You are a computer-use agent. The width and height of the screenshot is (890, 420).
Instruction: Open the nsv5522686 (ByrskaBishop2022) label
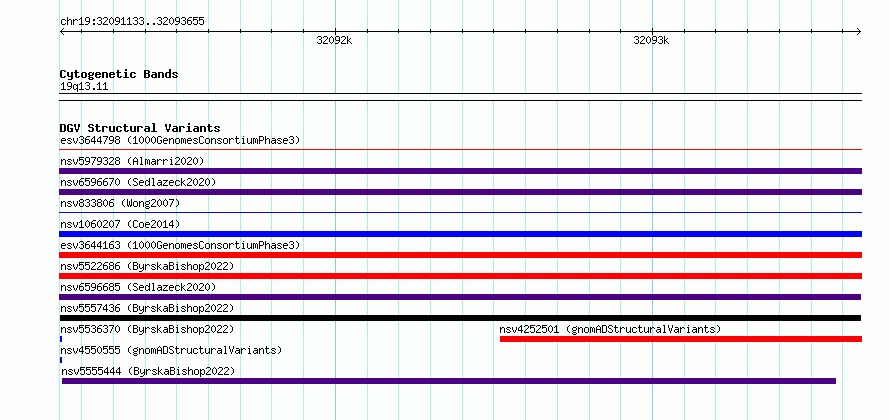pos(147,266)
